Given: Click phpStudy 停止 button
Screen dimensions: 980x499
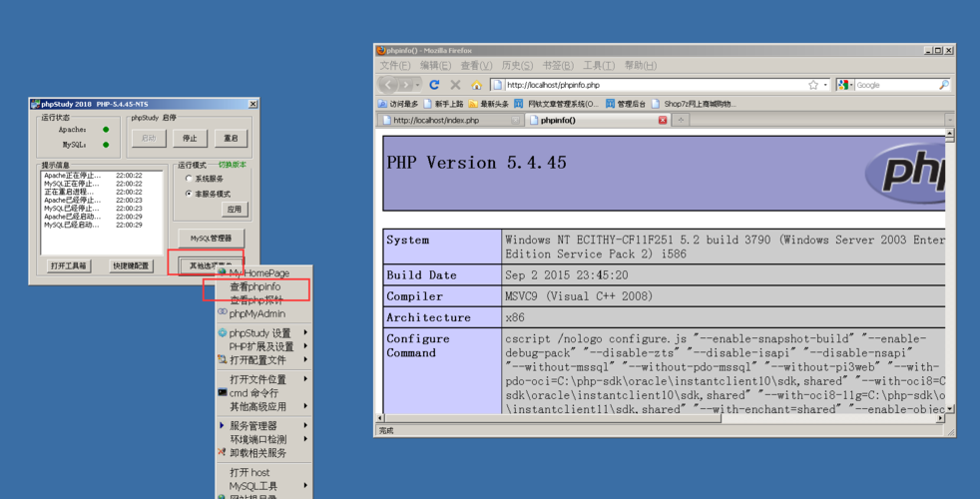Looking at the screenshot, I should (190, 138).
